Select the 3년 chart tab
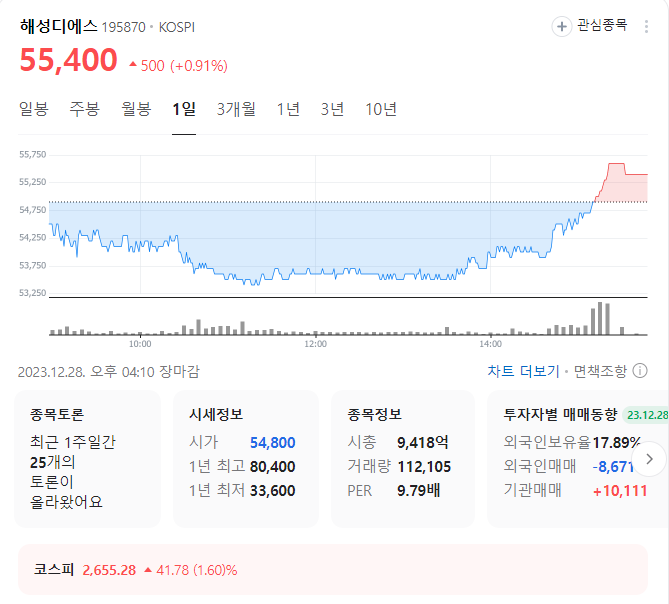The height and width of the screenshot is (604, 669). [x=332, y=109]
